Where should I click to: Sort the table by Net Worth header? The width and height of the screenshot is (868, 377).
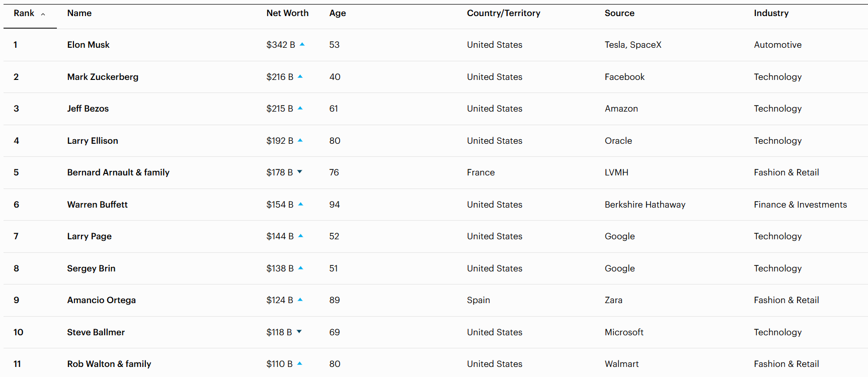287,13
